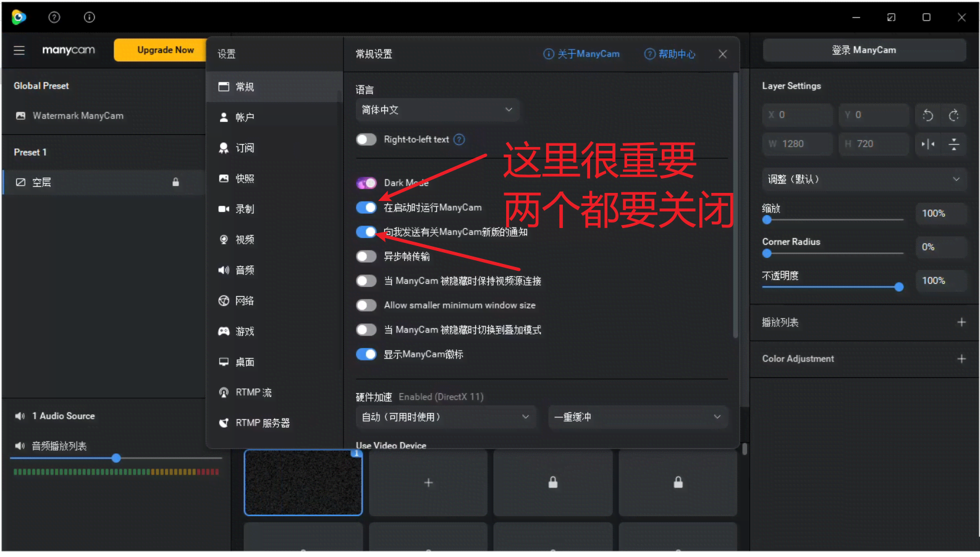Click the 1 Audio Source speaker icon

click(x=20, y=416)
